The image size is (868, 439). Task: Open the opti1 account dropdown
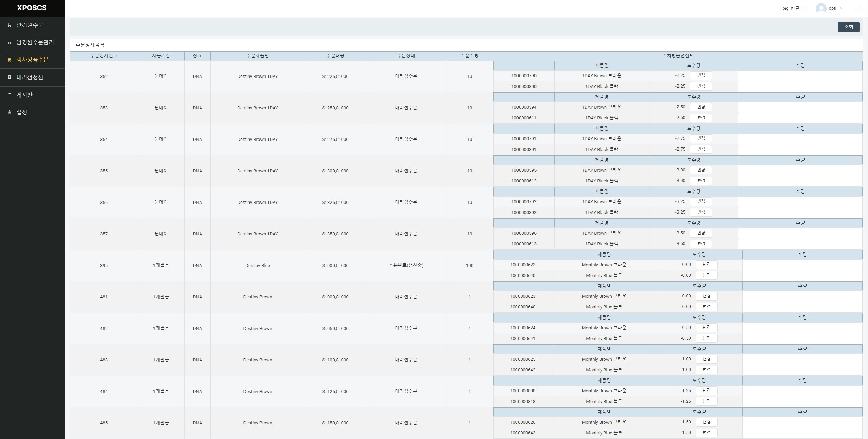click(x=835, y=8)
